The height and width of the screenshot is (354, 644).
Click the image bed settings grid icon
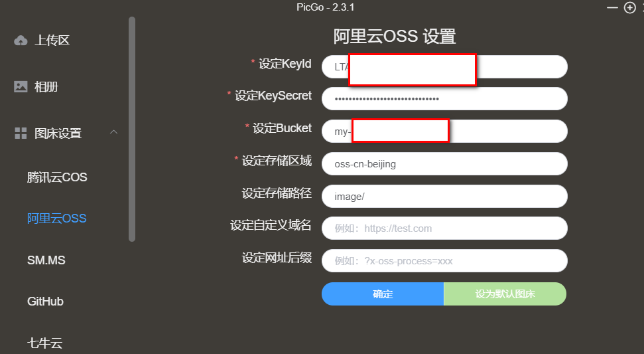pyautogui.click(x=21, y=133)
